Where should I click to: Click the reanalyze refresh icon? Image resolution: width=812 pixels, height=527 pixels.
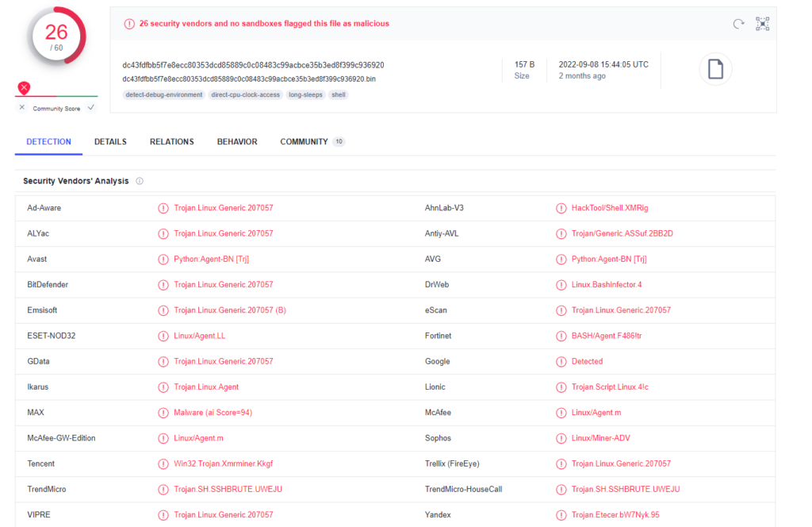738,24
